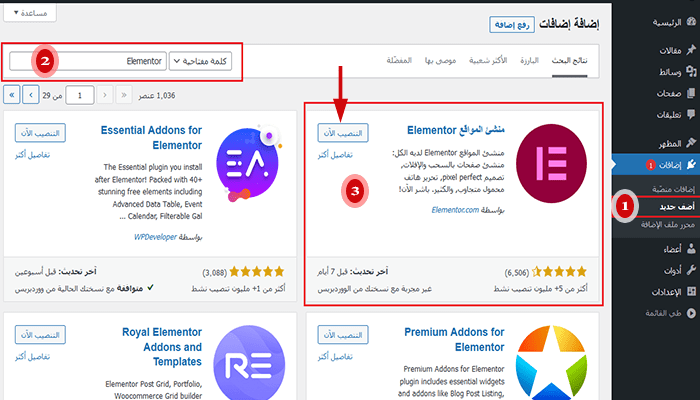Viewport: 700px width, 400px height.
Task: Click the رفع إضافة upload button
Action: pos(512,25)
